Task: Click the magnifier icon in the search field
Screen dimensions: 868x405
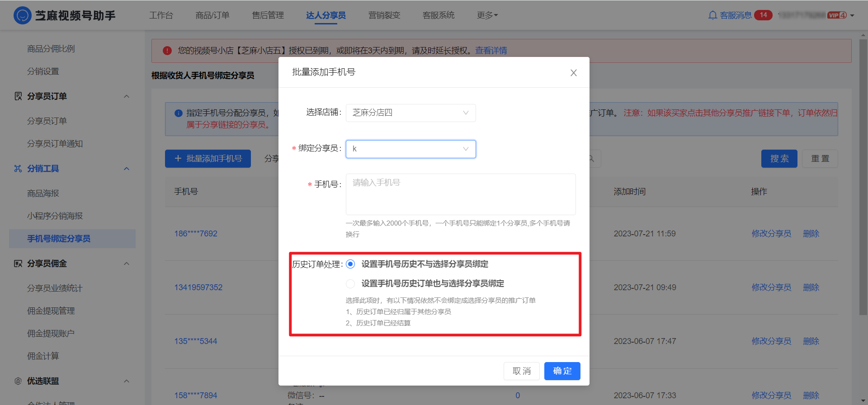Action: 591,159
